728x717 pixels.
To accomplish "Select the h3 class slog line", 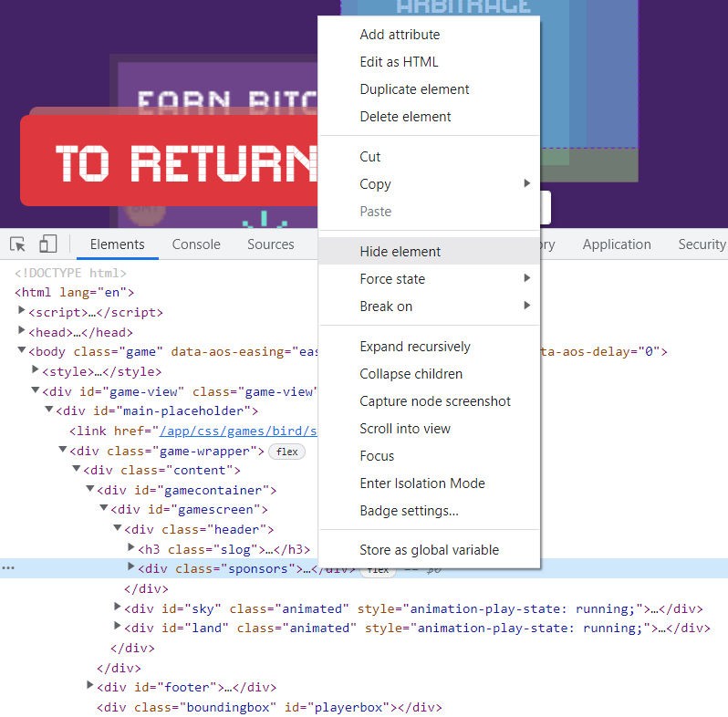I will click(224, 549).
